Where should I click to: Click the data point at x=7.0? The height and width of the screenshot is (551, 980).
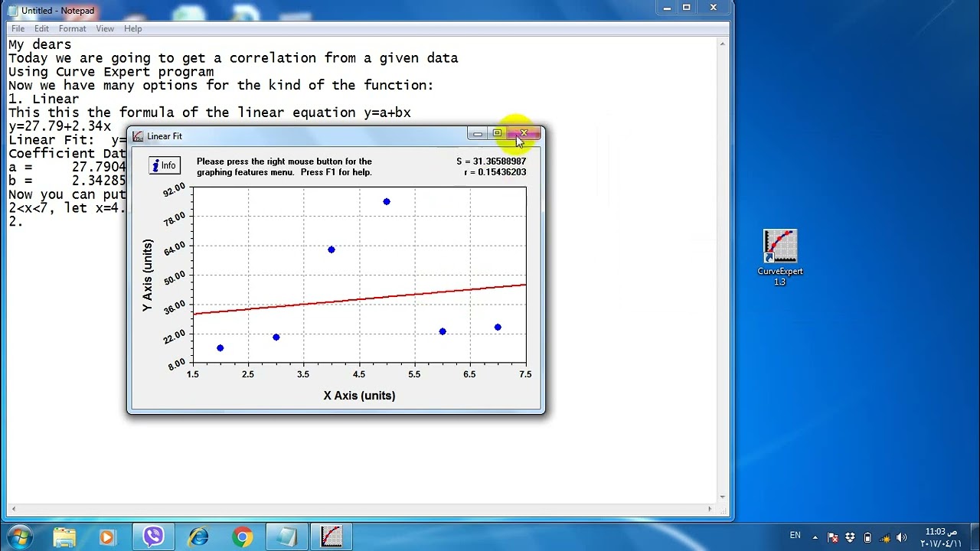coord(498,328)
